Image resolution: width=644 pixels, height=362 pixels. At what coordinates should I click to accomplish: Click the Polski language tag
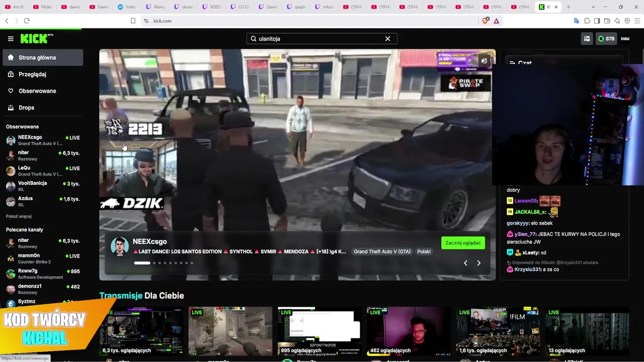click(x=424, y=251)
